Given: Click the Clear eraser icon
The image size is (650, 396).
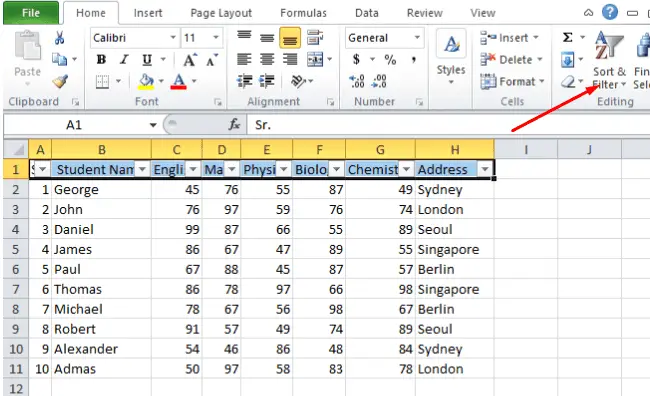Looking at the screenshot, I should (x=568, y=82).
